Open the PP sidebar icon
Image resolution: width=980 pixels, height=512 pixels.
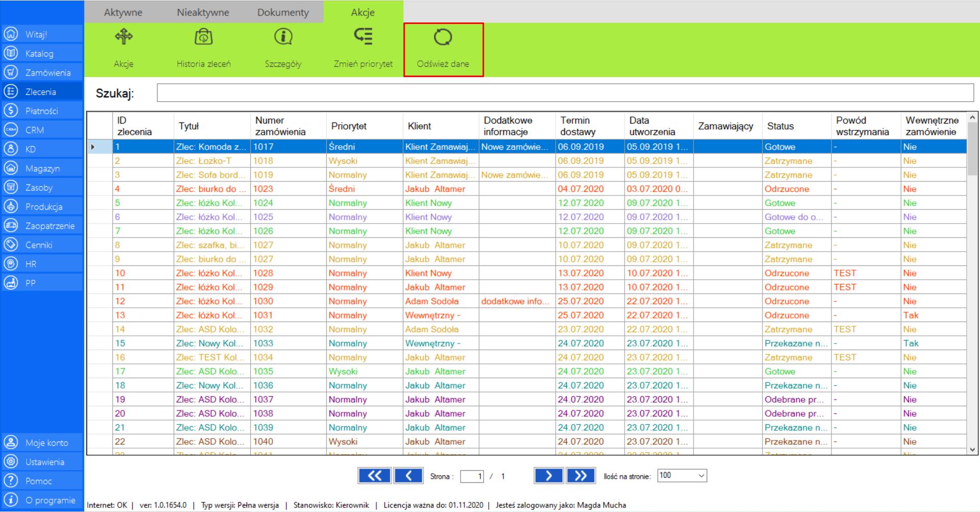10,283
